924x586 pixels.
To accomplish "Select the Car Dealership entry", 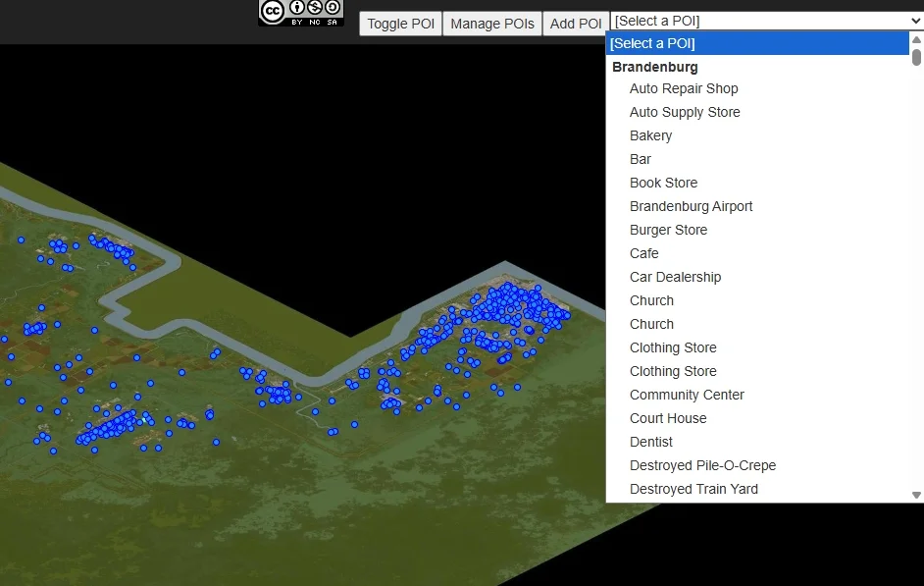I will (x=758, y=277).
